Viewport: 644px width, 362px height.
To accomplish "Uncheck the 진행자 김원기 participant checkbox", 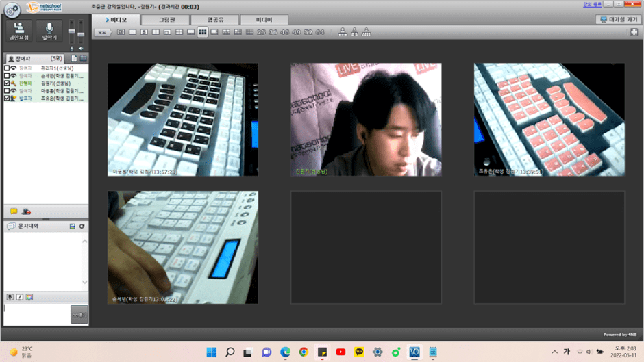I will 8,83.
